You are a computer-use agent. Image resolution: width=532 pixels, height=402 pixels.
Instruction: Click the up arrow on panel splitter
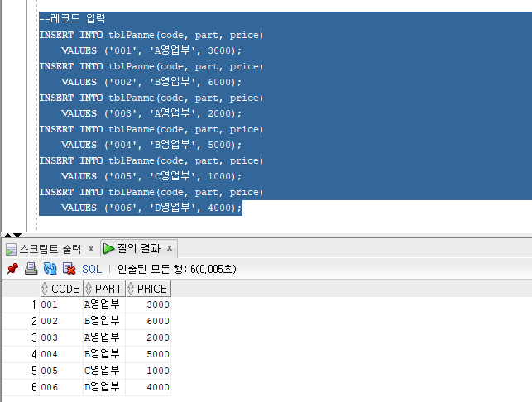point(7,235)
